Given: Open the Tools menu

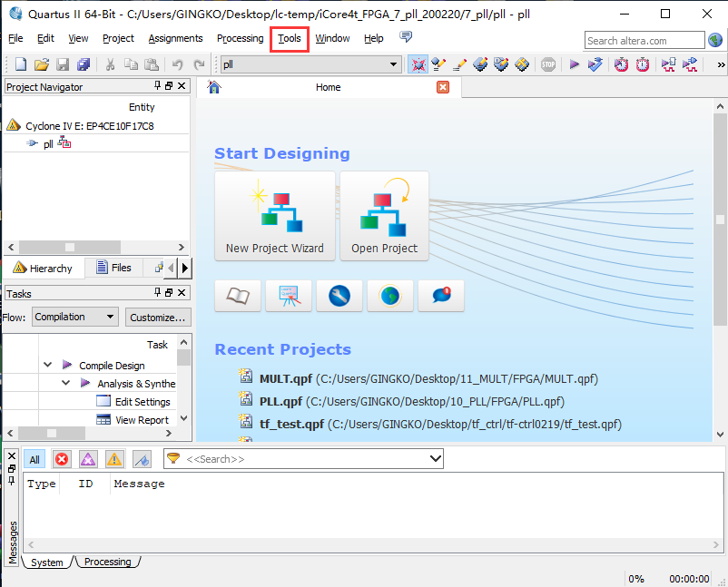Looking at the screenshot, I should point(290,38).
